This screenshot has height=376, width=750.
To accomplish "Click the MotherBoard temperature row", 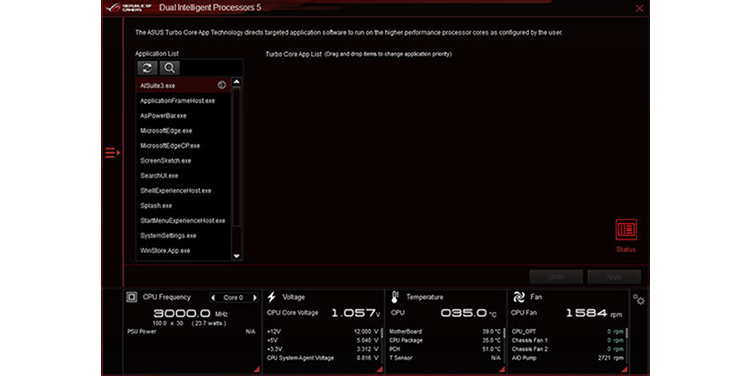I will [x=445, y=332].
